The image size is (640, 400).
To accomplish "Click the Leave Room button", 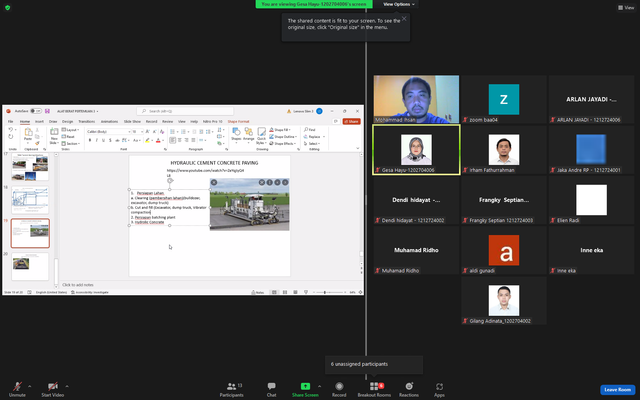I will (x=618, y=389).
